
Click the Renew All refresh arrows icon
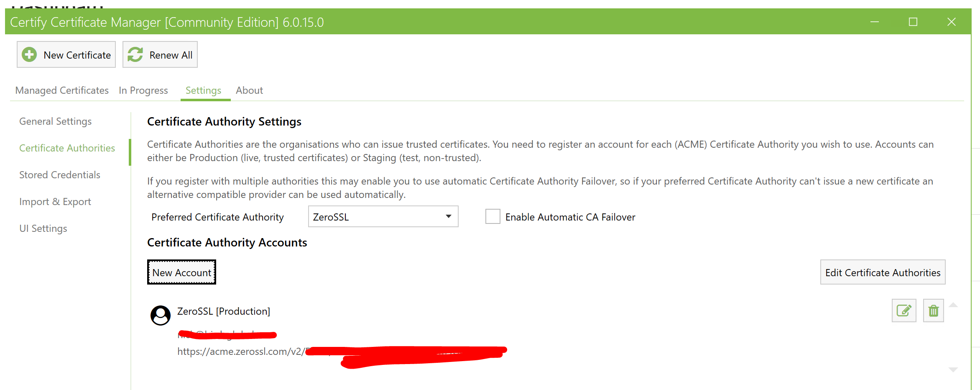(135, 55)
